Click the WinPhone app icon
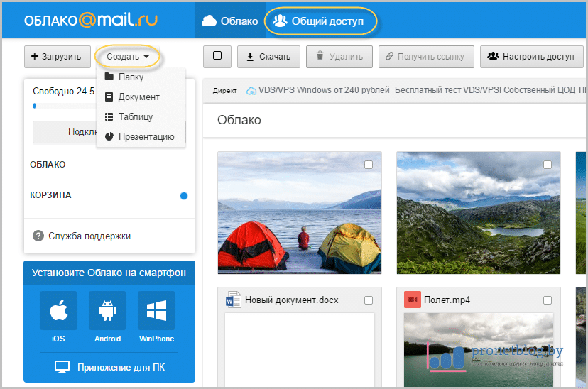The image size is (588, 389). pos(156,311)
